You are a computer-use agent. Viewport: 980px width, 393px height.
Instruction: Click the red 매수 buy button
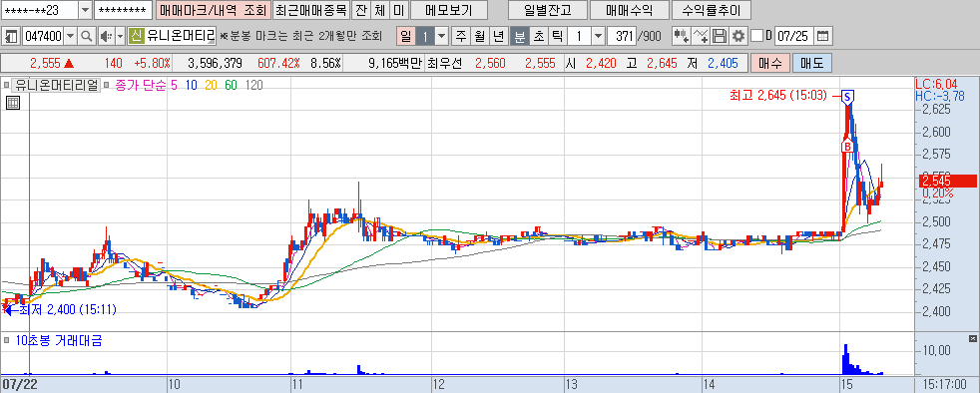(x=770, y=63)
